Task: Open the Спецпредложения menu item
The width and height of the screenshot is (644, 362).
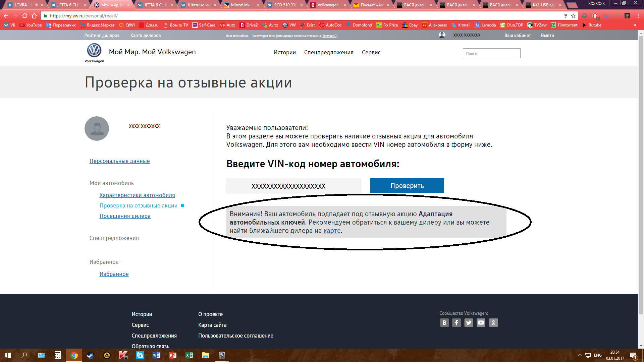Action: click(x=329, y=52)
